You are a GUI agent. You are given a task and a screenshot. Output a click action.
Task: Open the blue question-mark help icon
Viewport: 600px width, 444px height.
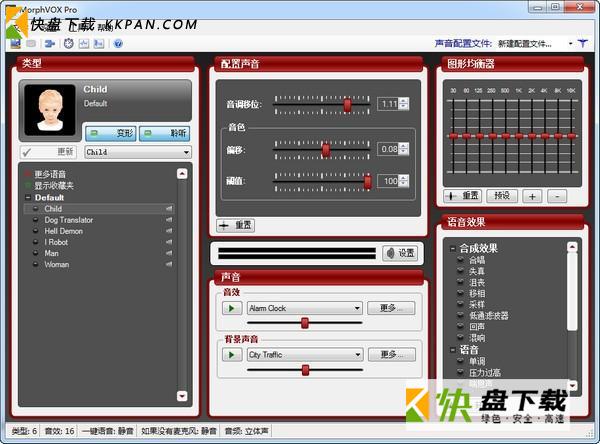tap(118, 44)
